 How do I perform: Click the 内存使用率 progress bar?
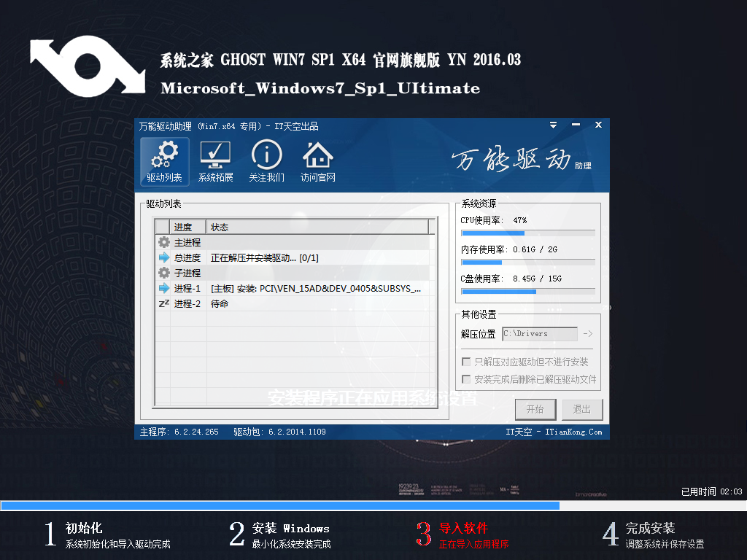point(528,262)
